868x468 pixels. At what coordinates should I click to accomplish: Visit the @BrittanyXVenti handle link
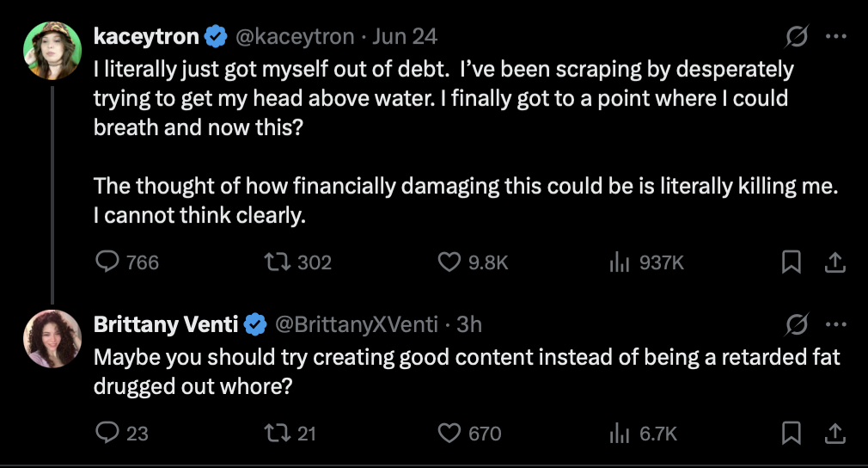(357, 324)
